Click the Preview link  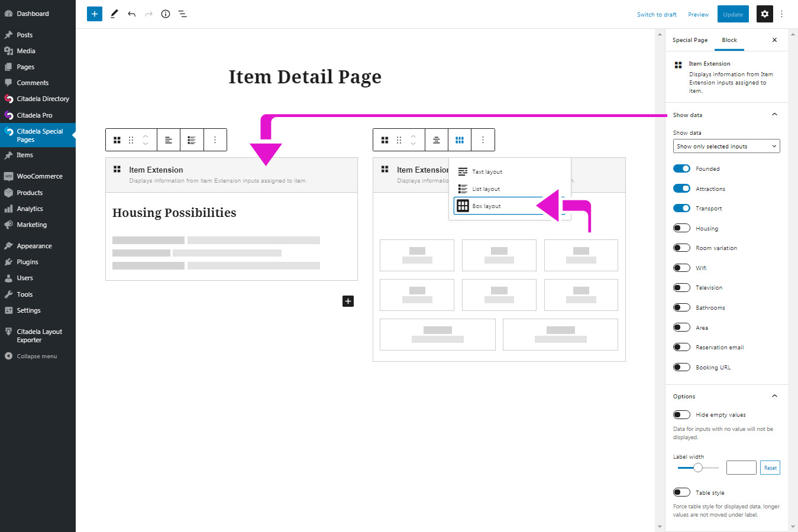[698, 14]
